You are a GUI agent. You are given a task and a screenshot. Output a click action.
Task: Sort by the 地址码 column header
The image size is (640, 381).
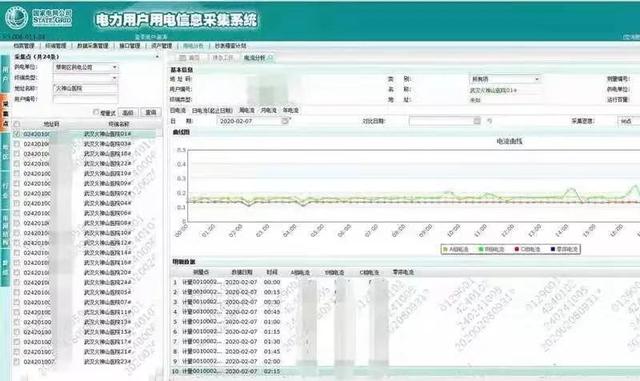pyautogui.click(x=51, y=124)
